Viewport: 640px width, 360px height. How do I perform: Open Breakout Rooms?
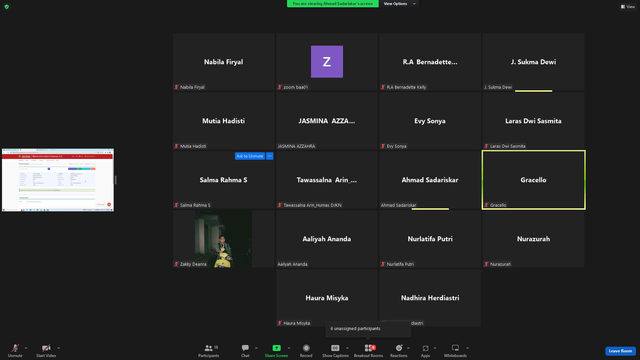368,350
